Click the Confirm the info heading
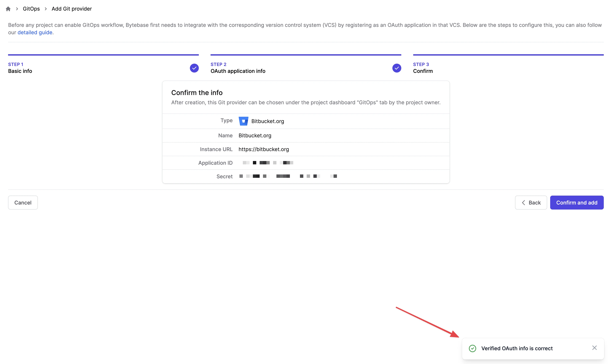Image resolution: width=611 pixels, height=364 pixels. tap(197, 93)
